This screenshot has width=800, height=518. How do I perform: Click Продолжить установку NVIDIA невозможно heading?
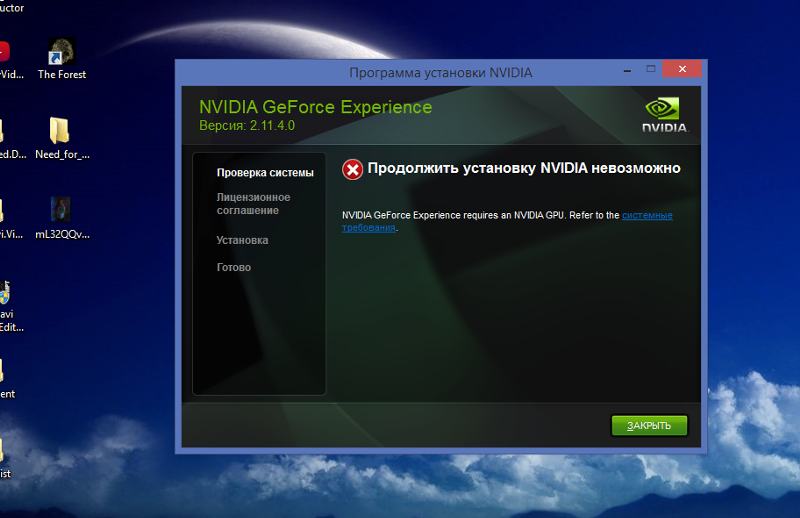(524, 168)
